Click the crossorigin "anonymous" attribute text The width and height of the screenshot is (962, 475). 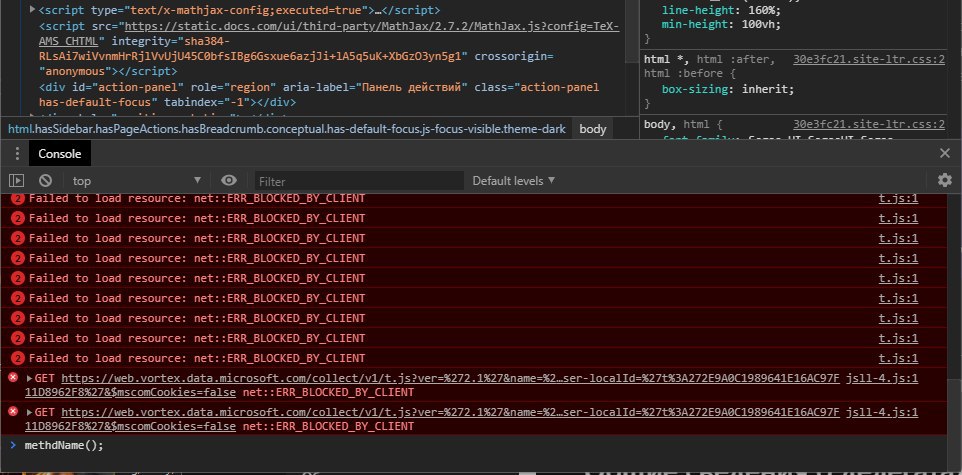point(294,64)
